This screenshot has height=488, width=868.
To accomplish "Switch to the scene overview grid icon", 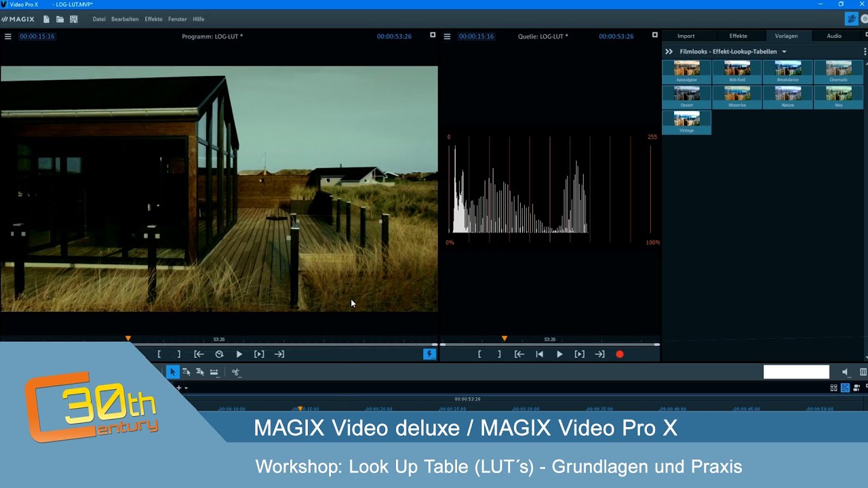I will pyautogui.click(x=833, y=388).
